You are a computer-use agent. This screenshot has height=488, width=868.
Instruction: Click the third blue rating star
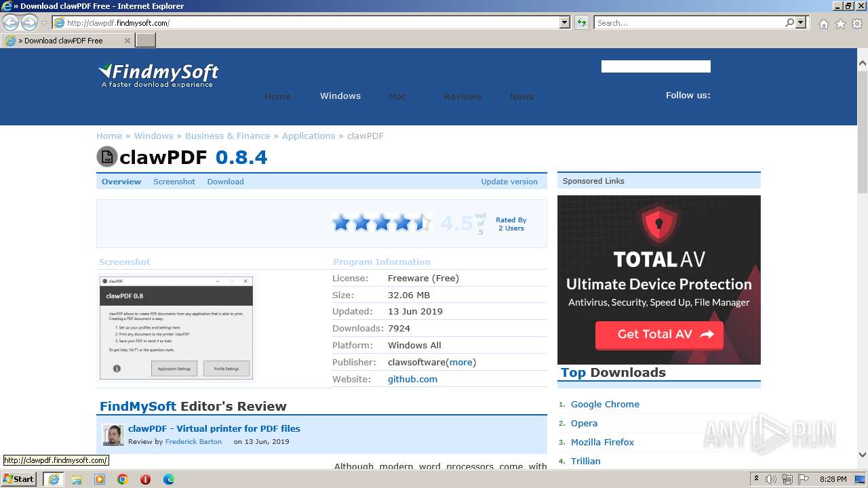click(382, 222)
